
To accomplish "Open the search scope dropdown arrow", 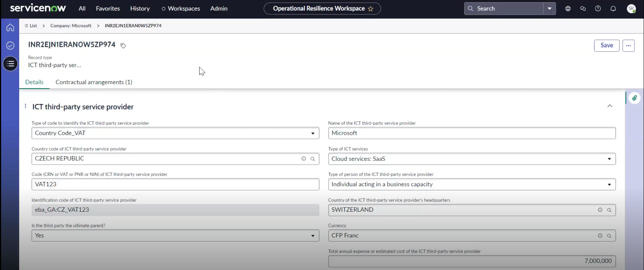I will 550,8.
